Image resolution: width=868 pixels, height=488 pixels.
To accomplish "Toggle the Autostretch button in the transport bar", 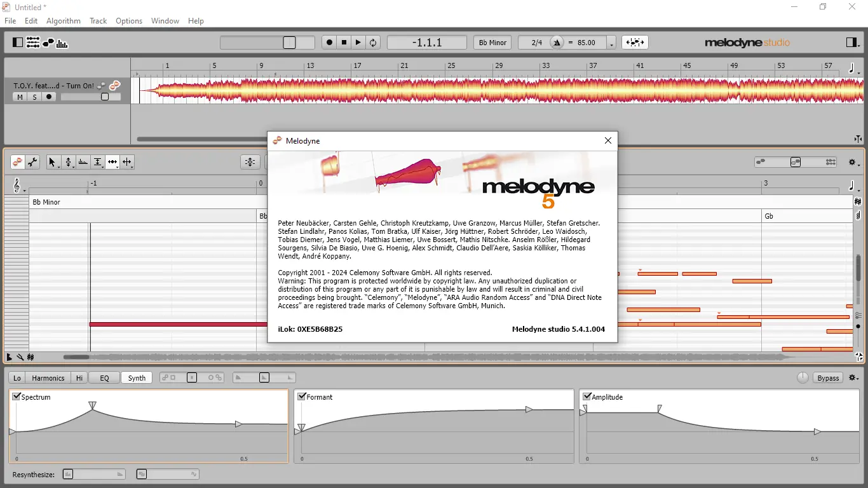I will point(635,43).
